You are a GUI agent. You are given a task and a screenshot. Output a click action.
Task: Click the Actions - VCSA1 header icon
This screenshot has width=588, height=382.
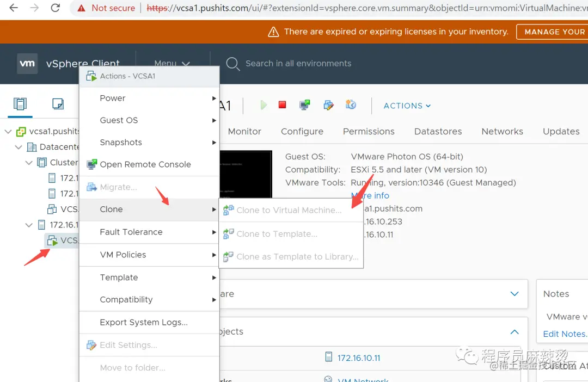tap(91, 76)
